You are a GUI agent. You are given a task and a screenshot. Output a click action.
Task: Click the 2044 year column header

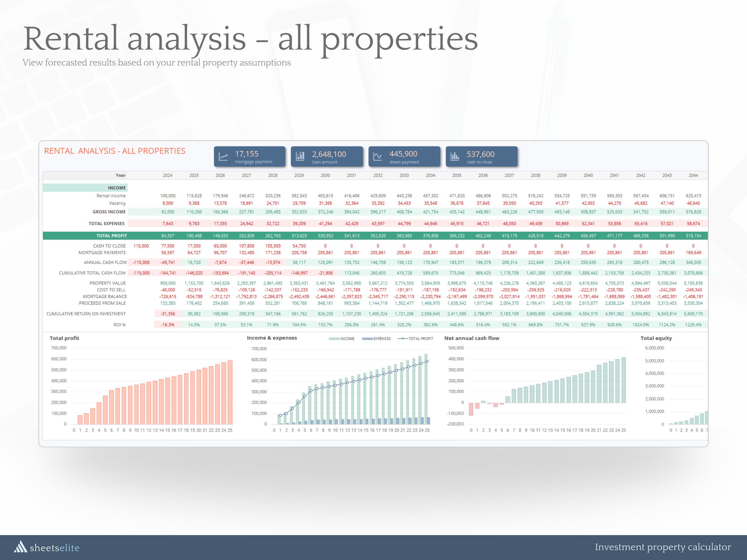click(693, 175)
